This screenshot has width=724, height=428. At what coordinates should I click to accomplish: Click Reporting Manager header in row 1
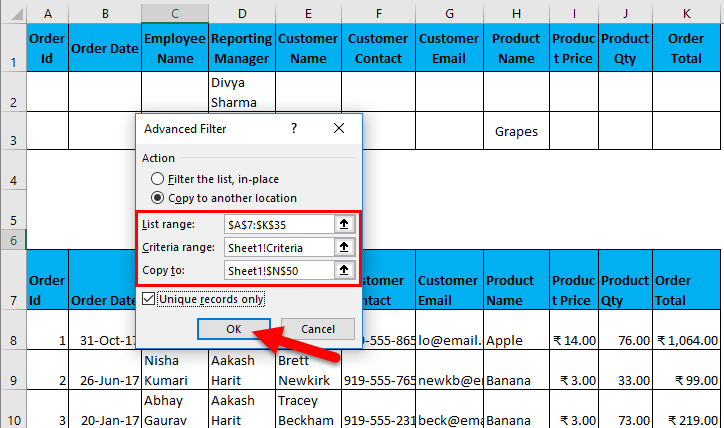click(242, 48)
